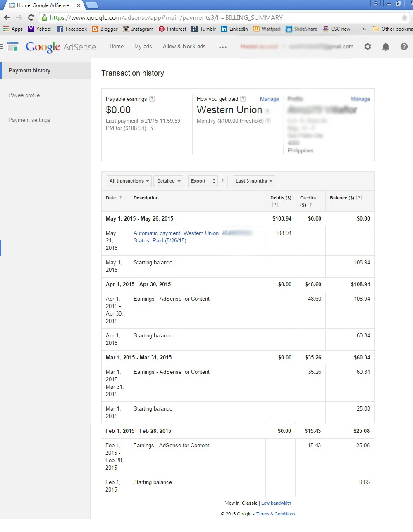Click the 9.65 starting balance value
This screenshot has width=413, height=532.
[365, 482]
